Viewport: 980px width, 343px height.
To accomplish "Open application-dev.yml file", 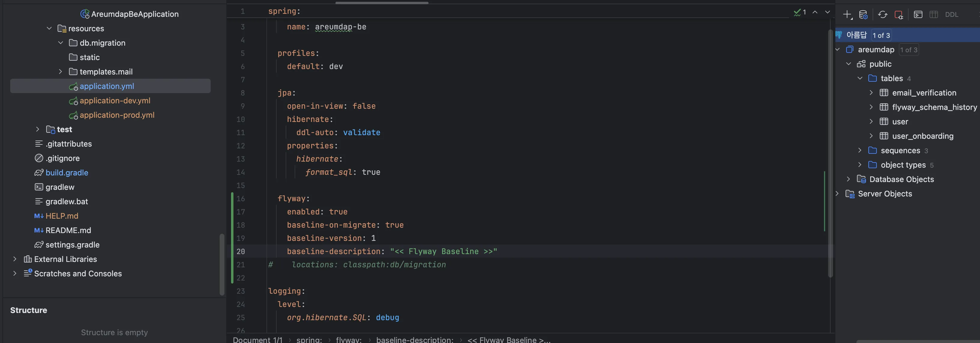I will 115,101.
